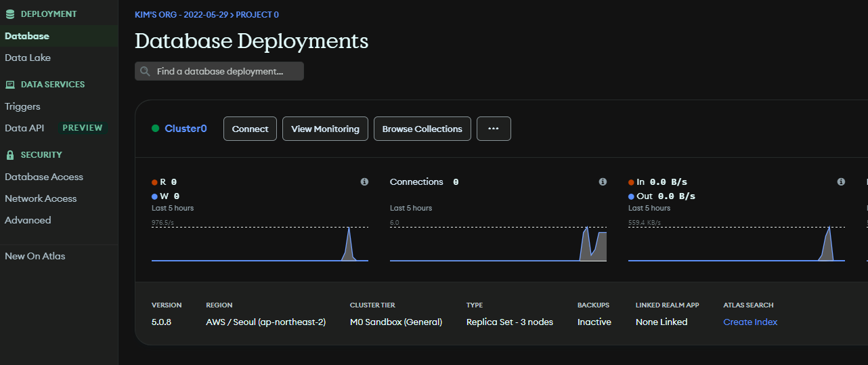Open the Database sidebar item
Screen dimensions: 868x365
pyautogui.click(x=59, y=36)
